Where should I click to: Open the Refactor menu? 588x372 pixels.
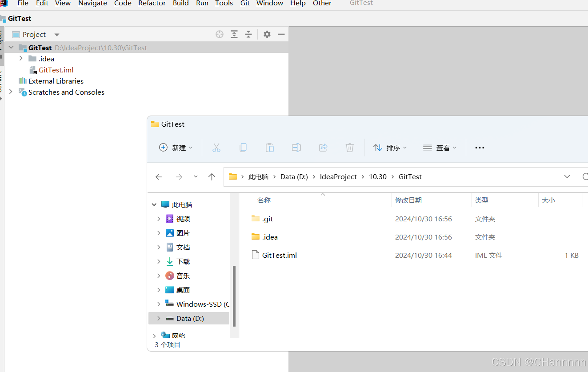tap(152, 4)
